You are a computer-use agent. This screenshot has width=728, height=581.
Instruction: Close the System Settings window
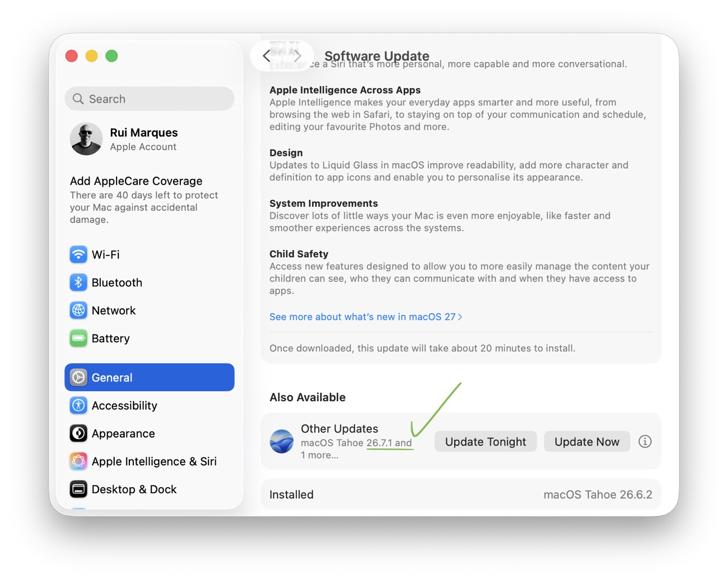(72, 55)
